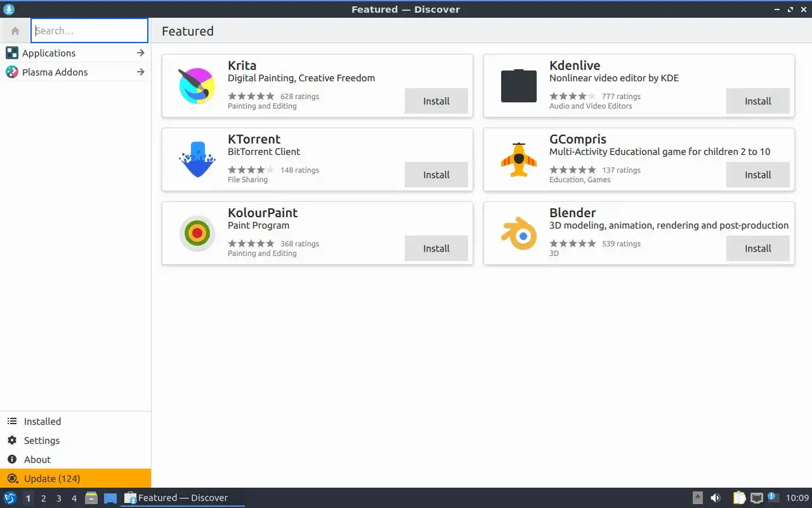This screenshot has height=508, width=812.
Task: Install KTorrent
Action: tap(436, 175)
